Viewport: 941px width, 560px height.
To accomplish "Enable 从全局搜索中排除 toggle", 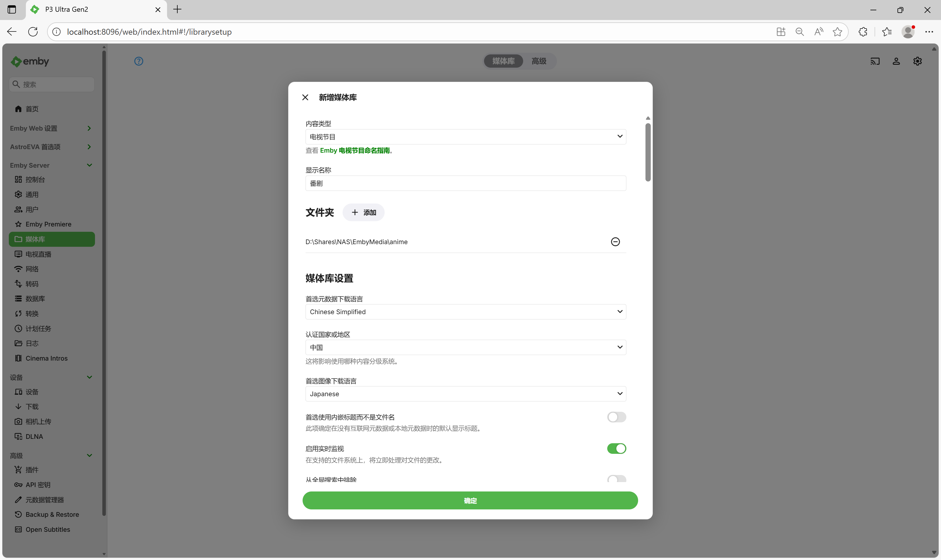I will [x=617, y=479].
